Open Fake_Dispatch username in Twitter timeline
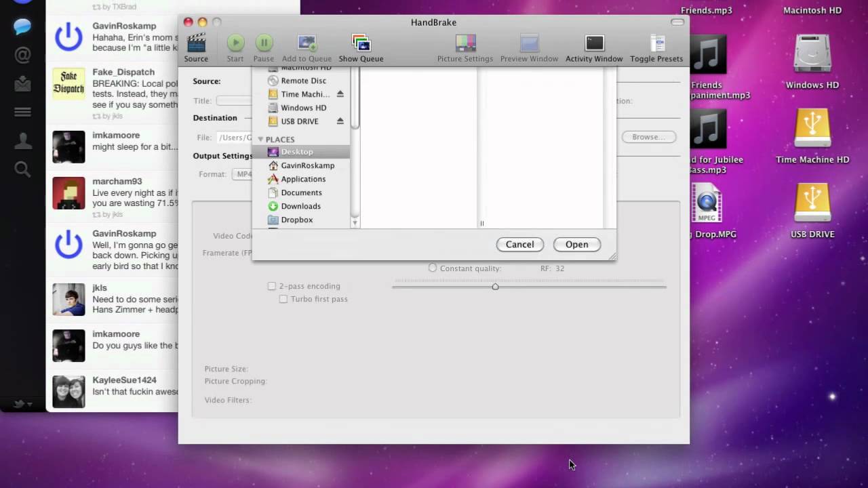The height and width of the screenshot is (488, 868). coord(123,72)
